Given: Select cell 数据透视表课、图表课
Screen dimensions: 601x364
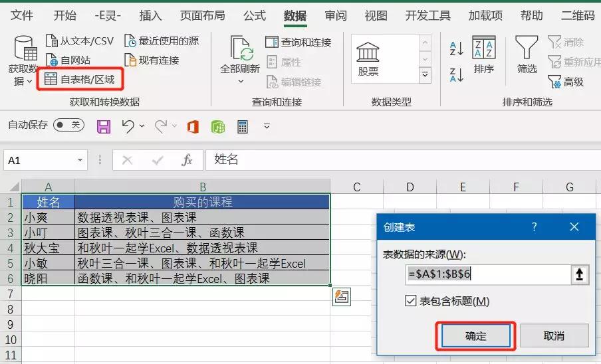Looking at the screenshot, I should coord(202,217).
